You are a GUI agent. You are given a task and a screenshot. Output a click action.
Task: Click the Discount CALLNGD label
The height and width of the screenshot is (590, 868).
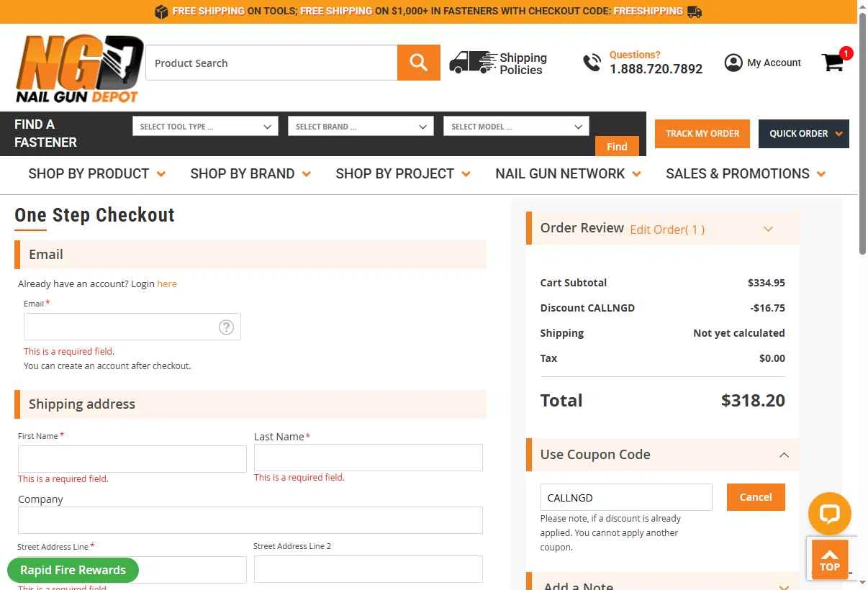(x=587, y=308)
